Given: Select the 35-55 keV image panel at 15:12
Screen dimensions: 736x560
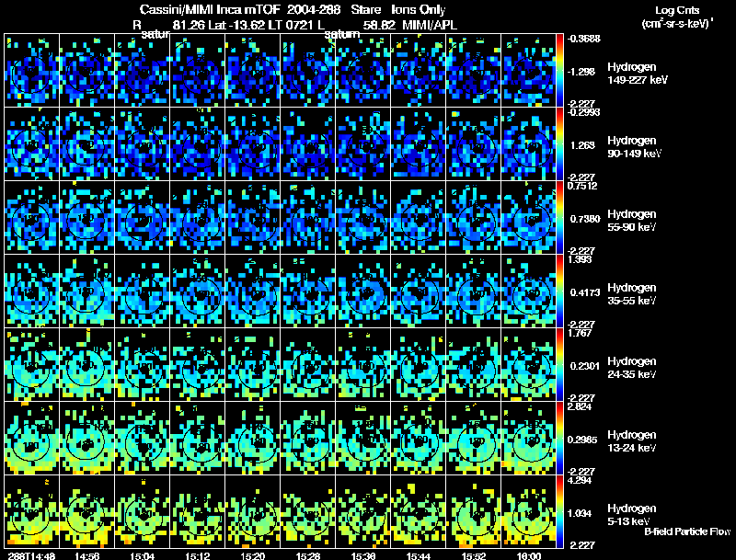Looking at the screenshot, I should point(198,291).
